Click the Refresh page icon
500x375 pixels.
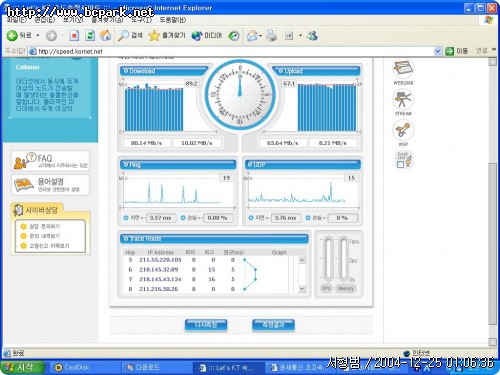[90, 35]
